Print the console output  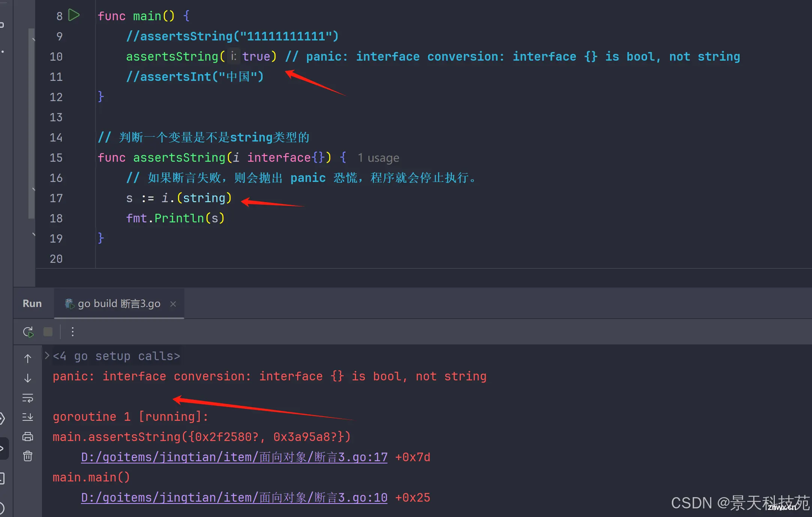point(28,437)
